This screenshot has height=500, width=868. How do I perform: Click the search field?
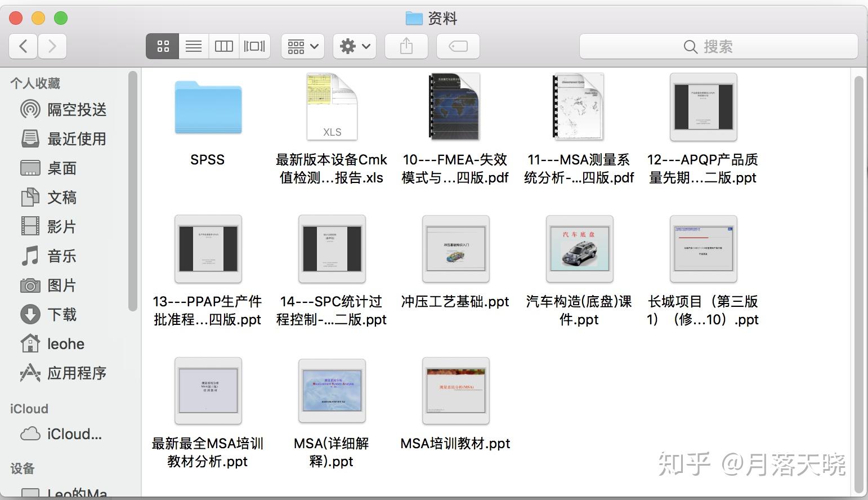[x=718, y=46]
